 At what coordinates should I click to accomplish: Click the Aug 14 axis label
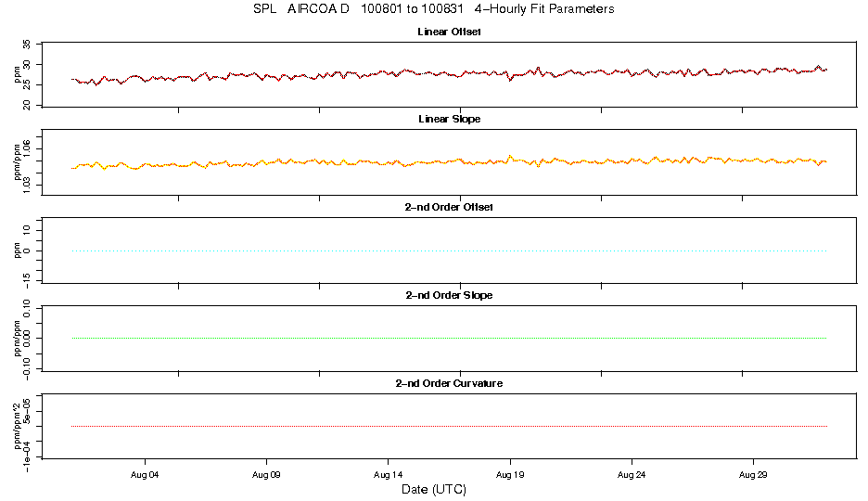(x=388, y=475)
